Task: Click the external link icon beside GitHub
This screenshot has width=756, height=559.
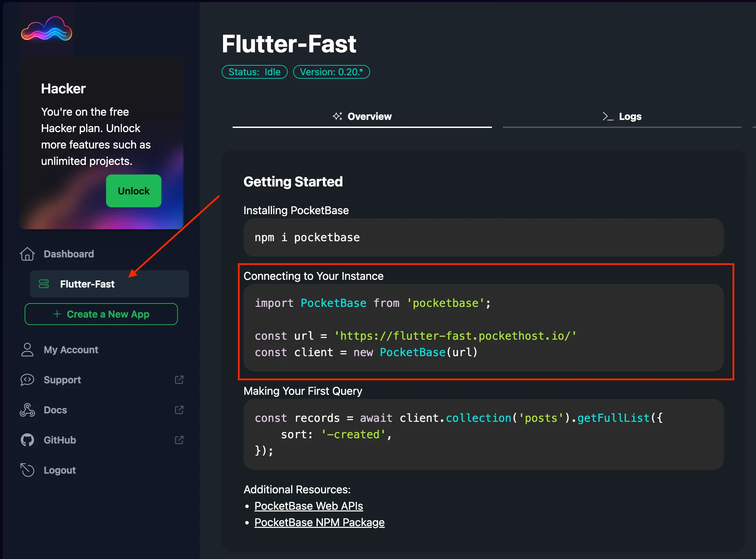Action: (x=179, y=440)
